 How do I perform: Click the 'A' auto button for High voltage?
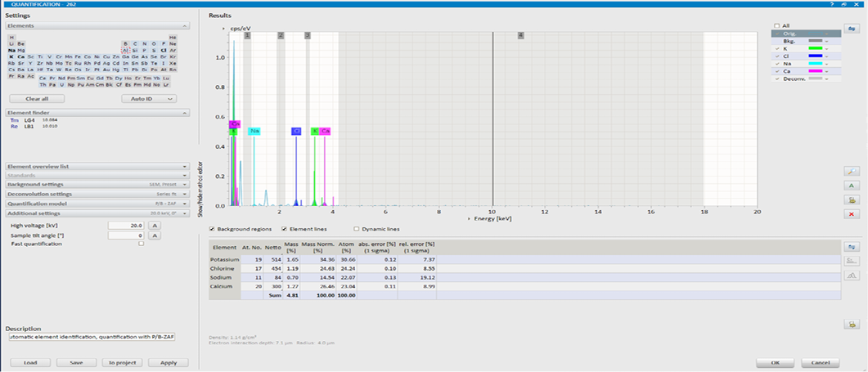155,226
